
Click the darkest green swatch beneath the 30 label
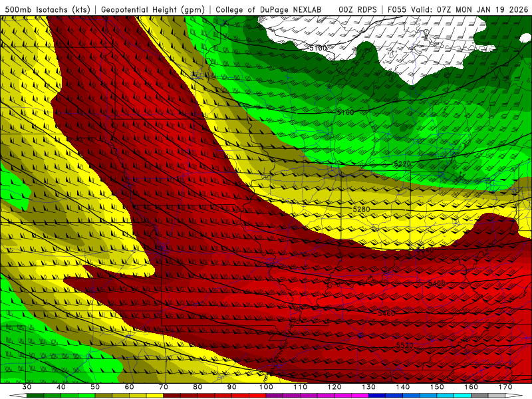click(x=35, y=396)
